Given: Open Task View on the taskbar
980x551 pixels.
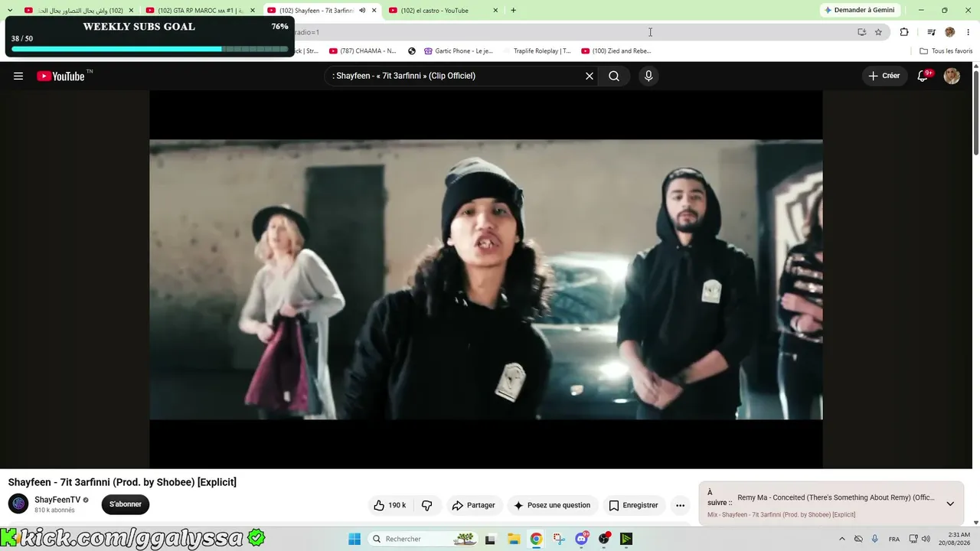Looking at the screenshot, I should (x=490, y=539).
